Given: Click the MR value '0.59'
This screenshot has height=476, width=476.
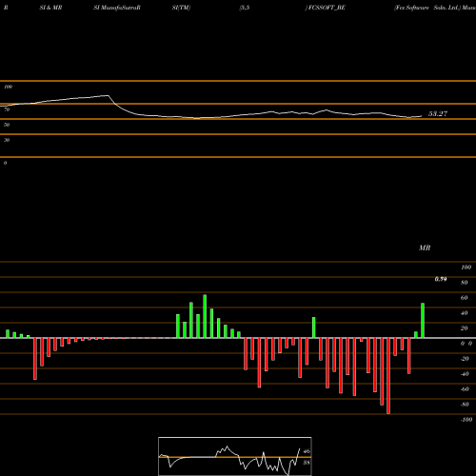Looking at the screenshot, I should coord(441,279).
